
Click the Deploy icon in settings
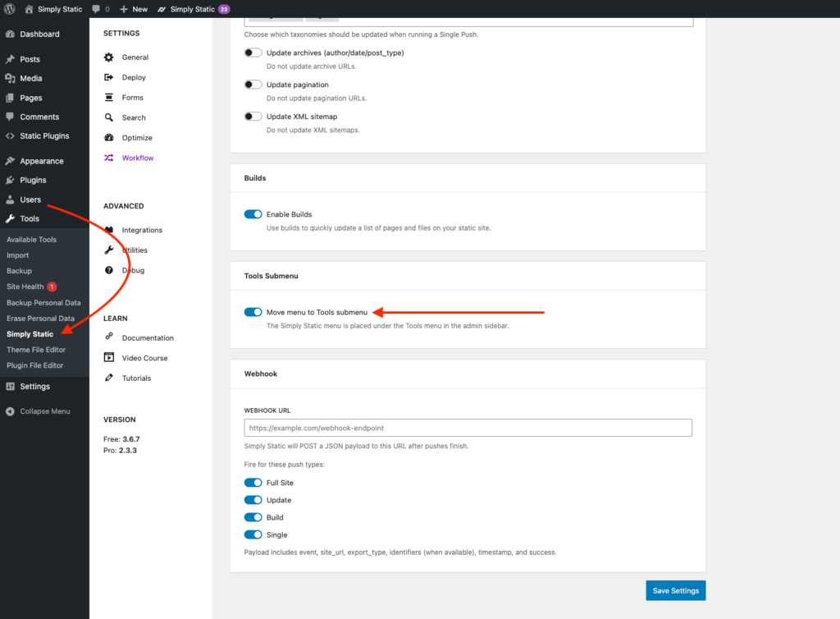pyautogui.click(x=109, y=77)
